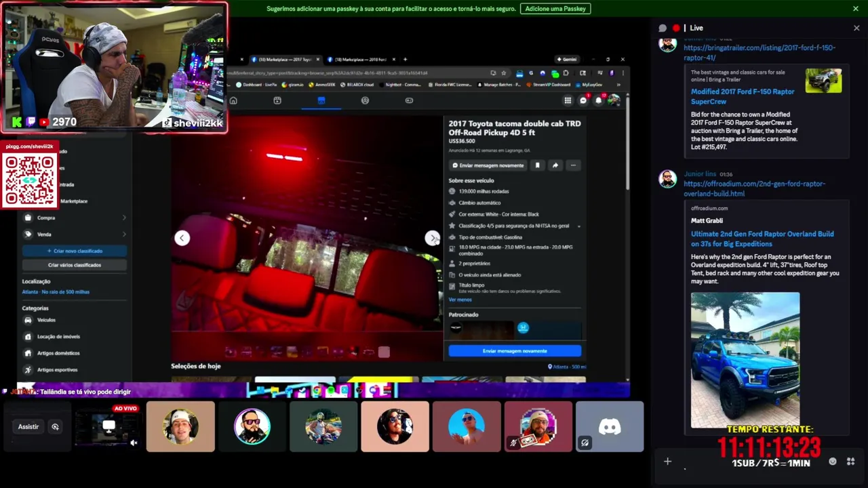Screen dimensions: 868x488
Task: Show more bookmarks overflow chevron
Action: (x=618, y=85)
